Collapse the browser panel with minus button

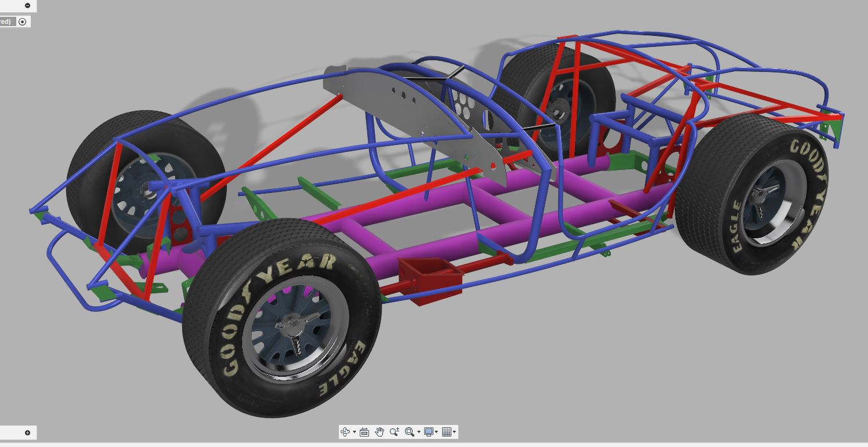pyautogui.click(x=27, y=5)
